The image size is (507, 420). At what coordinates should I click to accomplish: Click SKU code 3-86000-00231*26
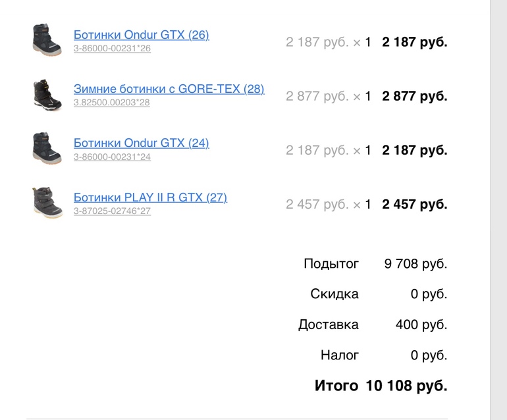[x=112, y=49]
